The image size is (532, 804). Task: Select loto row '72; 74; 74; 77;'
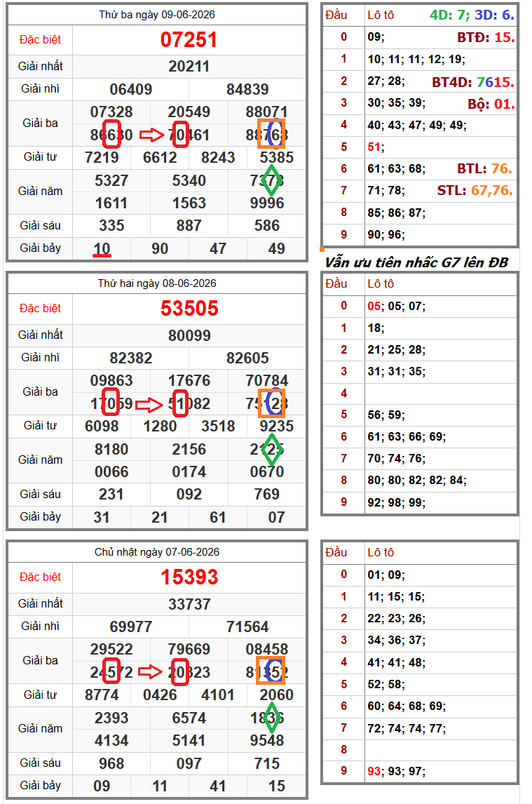pyautogui.click(x=407, y=728)
